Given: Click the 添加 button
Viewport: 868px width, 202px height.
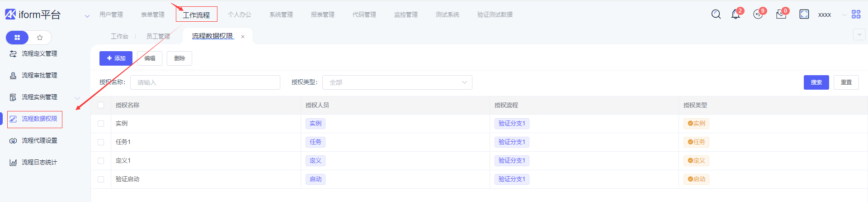Looking at the screenshot, I should point(116,58).
